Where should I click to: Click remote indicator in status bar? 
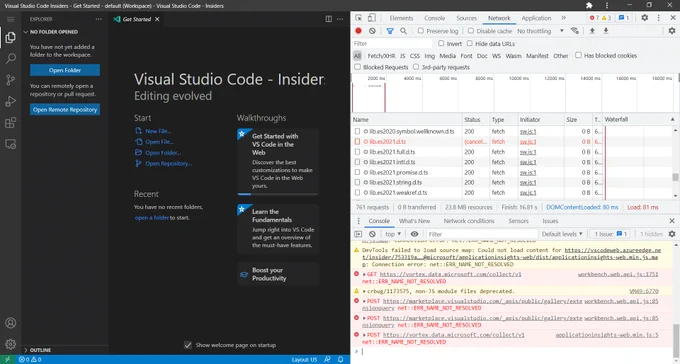click(7, 360)
